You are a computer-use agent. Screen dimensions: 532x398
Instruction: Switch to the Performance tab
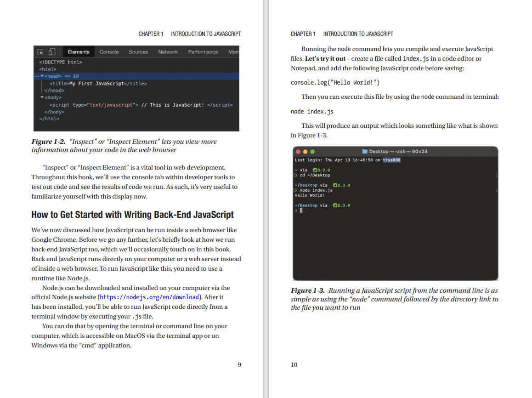pyautogui.click(x=203, y=52)
